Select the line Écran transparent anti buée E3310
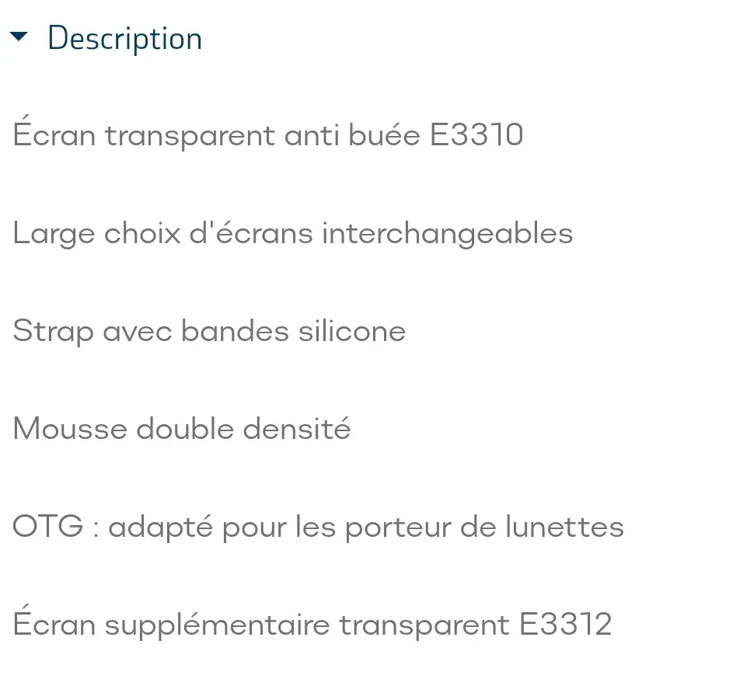 (x=268, y=133)
